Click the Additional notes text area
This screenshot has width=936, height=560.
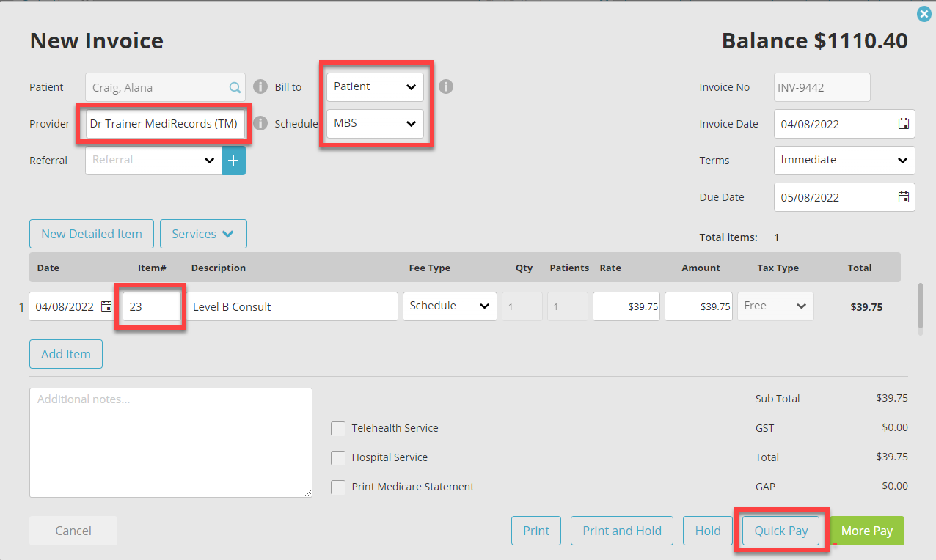pos(171,443)
